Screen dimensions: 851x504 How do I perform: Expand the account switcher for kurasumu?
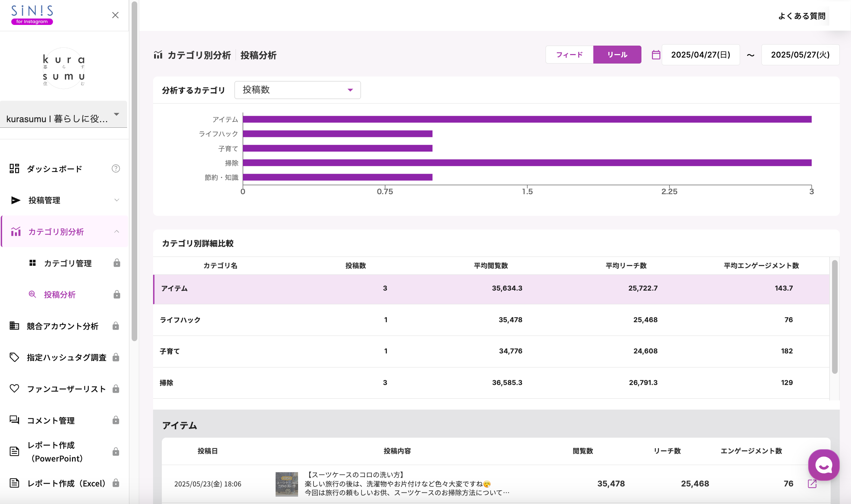coord(116,114)
